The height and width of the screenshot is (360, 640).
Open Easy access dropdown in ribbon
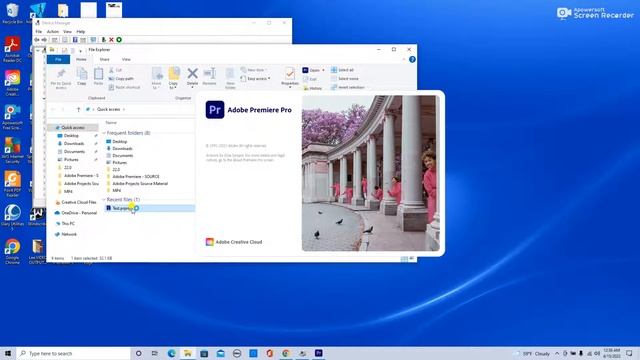click(x=256, y=78)
